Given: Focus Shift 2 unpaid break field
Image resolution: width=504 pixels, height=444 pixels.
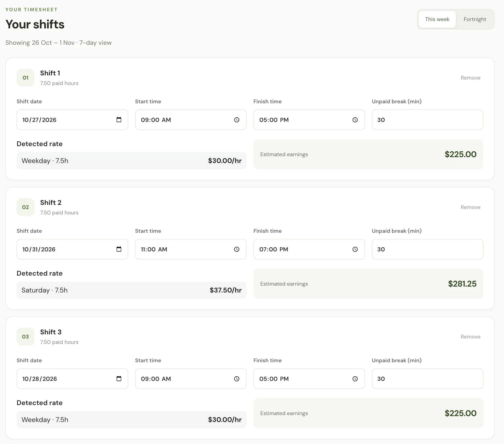Looking at the screenshot, I should (427, 249).
